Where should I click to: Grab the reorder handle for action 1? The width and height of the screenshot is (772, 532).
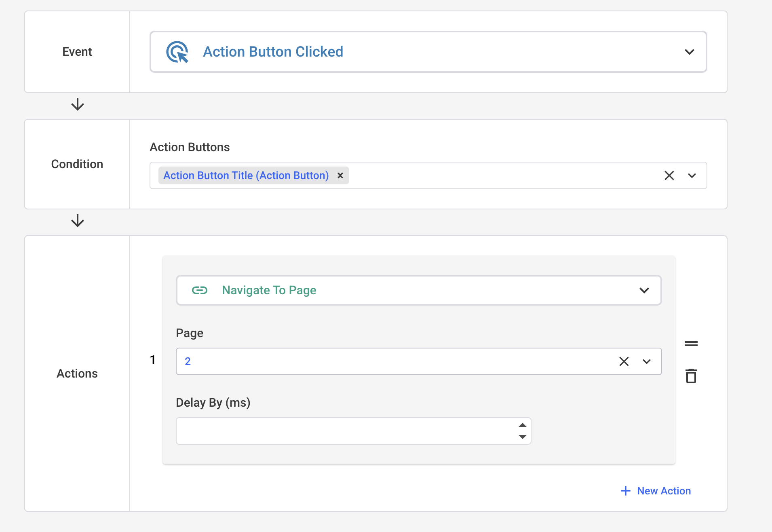pos(691,344)
